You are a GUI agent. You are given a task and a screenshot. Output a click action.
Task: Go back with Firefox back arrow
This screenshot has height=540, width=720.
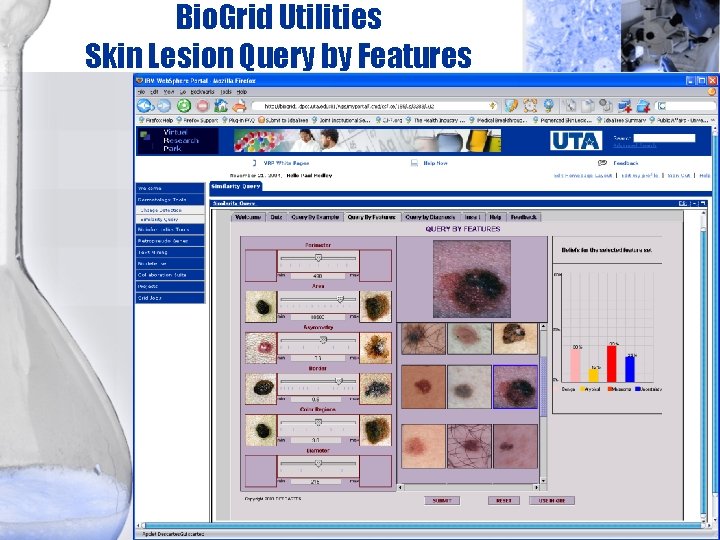(x=146, y=106)
